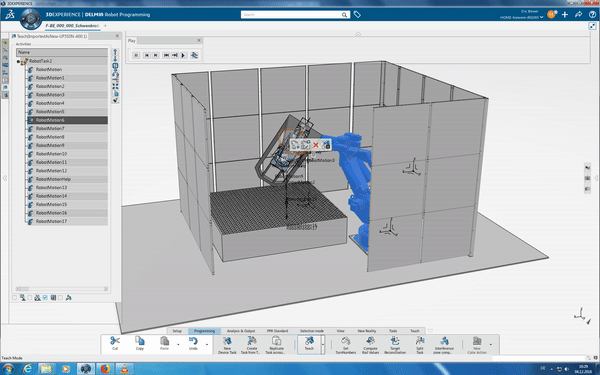The width and height of the screenshot is (600, 375).
Task: Click the expand-view icon at top right
Action: point(592,26)
